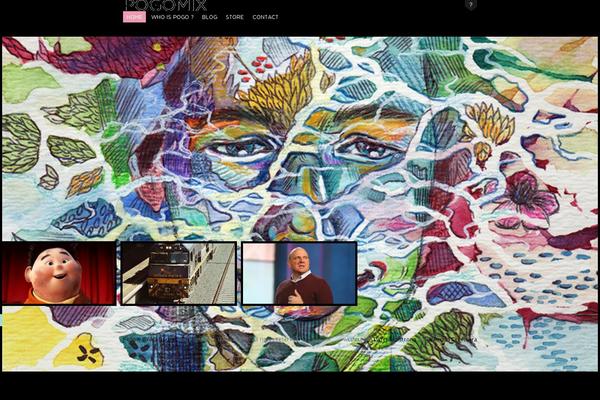
Task: Open the WHO IS POGO ? page
Action: coord(172,17)
